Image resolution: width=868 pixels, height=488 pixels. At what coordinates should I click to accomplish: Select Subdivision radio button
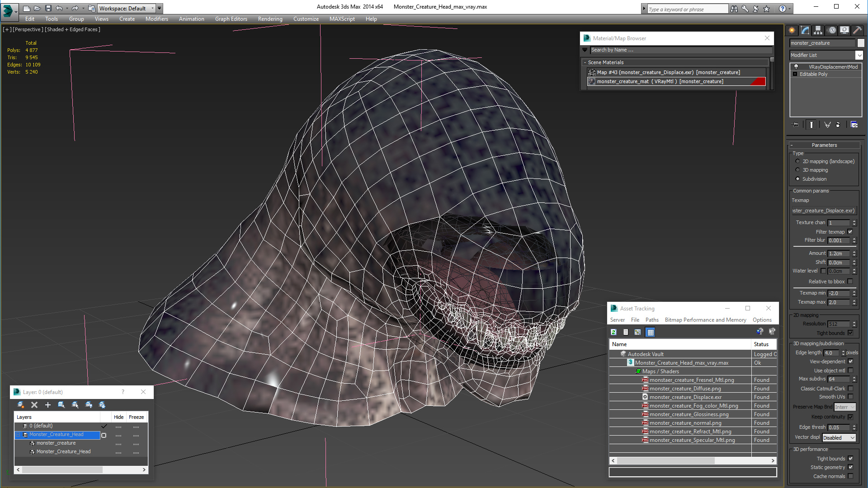(797, 179)
